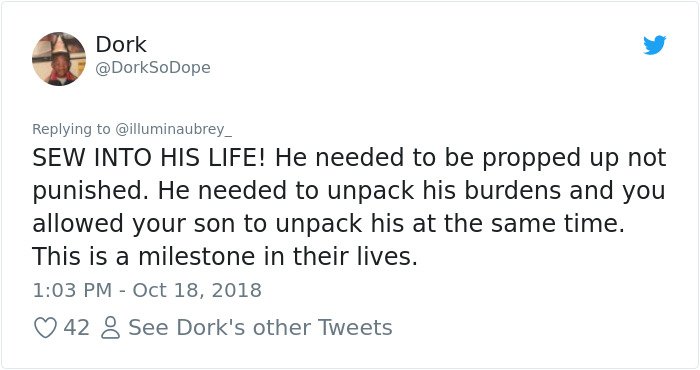Click the 42 likes count
Image resolution: width=700 pixels, height=370 pixels.
click(x=76, y=328)
